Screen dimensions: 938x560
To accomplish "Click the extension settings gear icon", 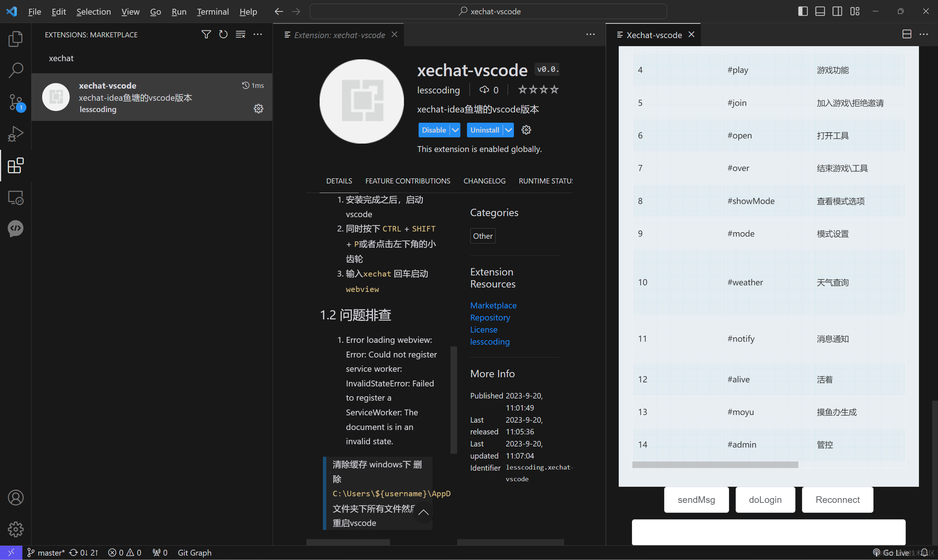I will (259, 109).
